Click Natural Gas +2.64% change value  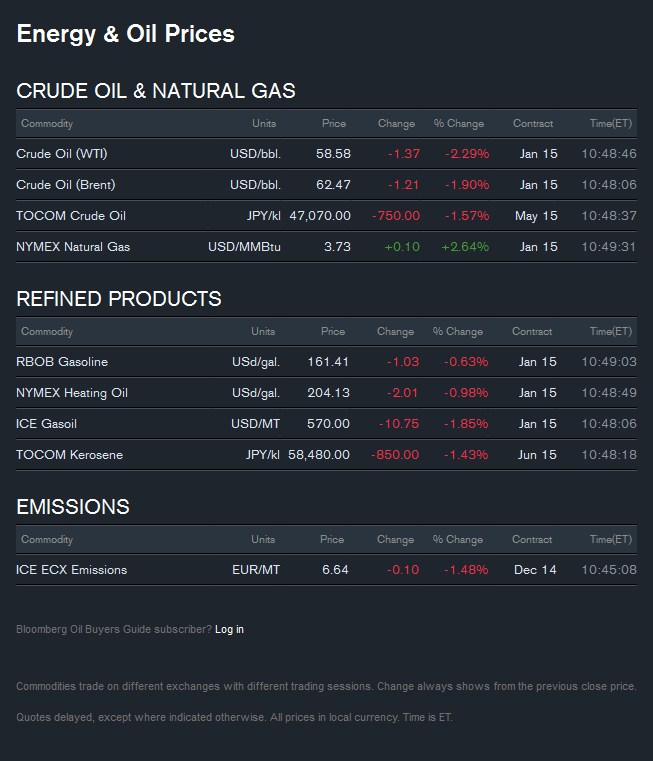tap(465, 247)
